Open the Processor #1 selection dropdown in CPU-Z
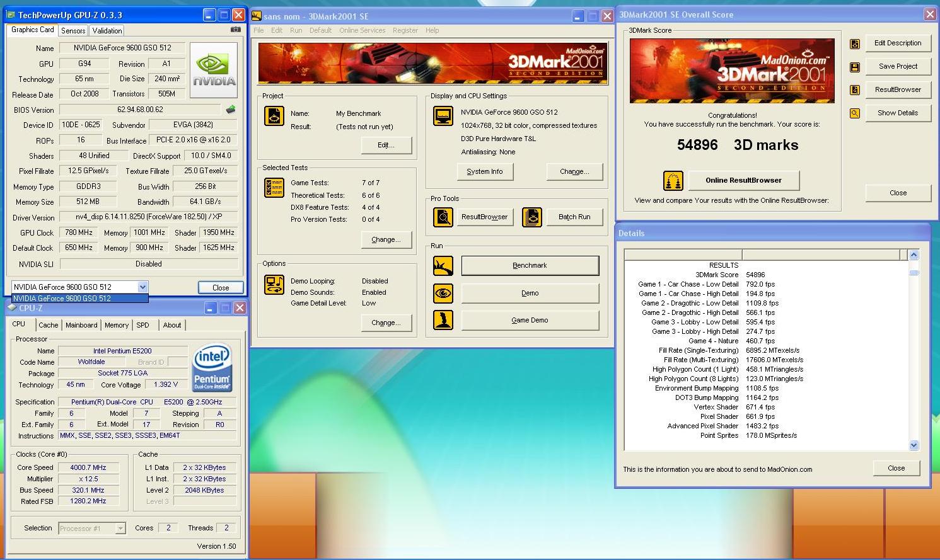Image resolution: width=940 pixels, height=560 pixels. tap(120, 529)
